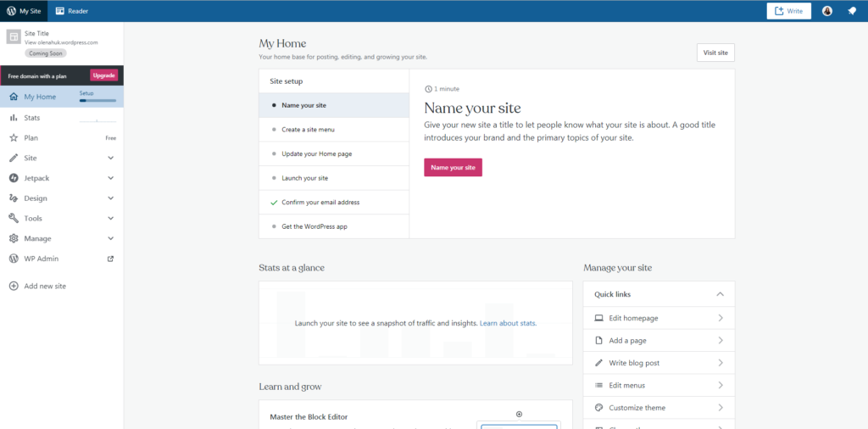Select Get the WordPress app step
Image resolution: width=868 pixels, height=429 pixels.
pos(334,226)
